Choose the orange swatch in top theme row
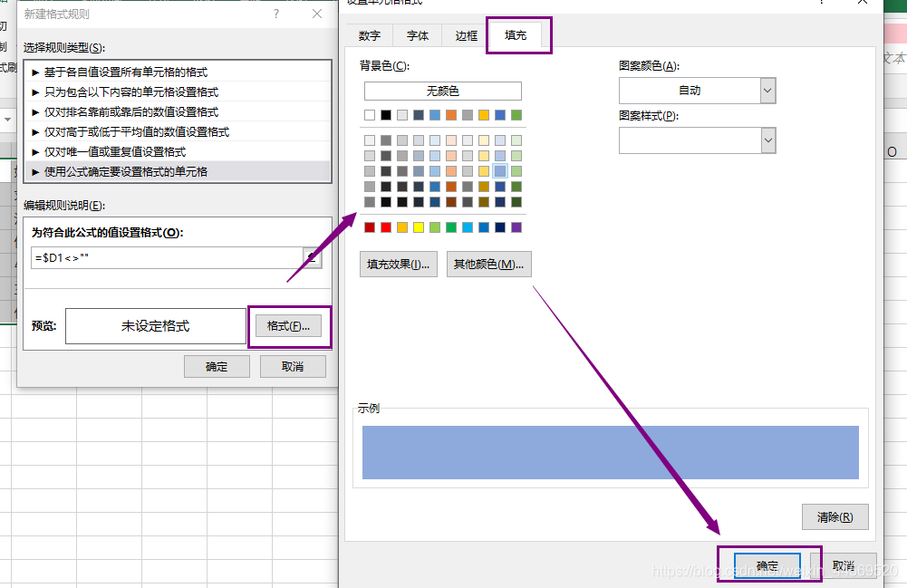907x588 pixels. click(x=451, y=115)
